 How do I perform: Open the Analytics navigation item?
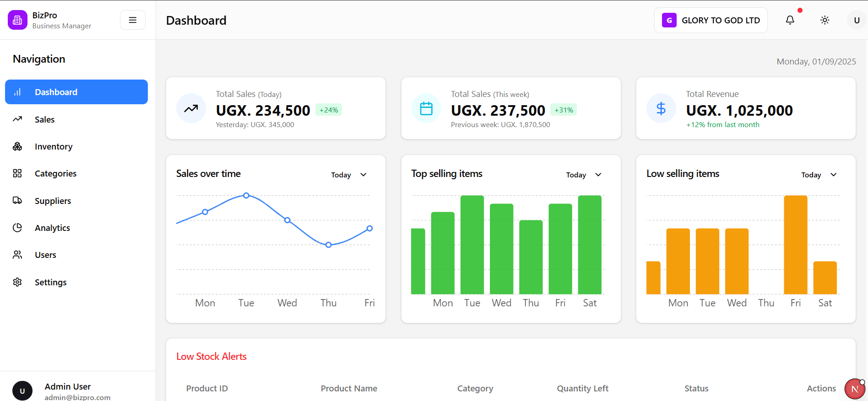[x=52, y=228]
